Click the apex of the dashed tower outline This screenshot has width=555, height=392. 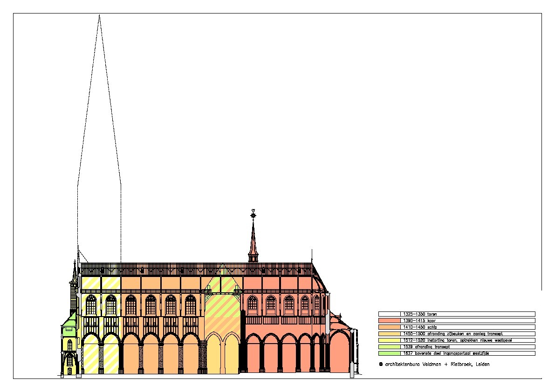click(99, 16)
